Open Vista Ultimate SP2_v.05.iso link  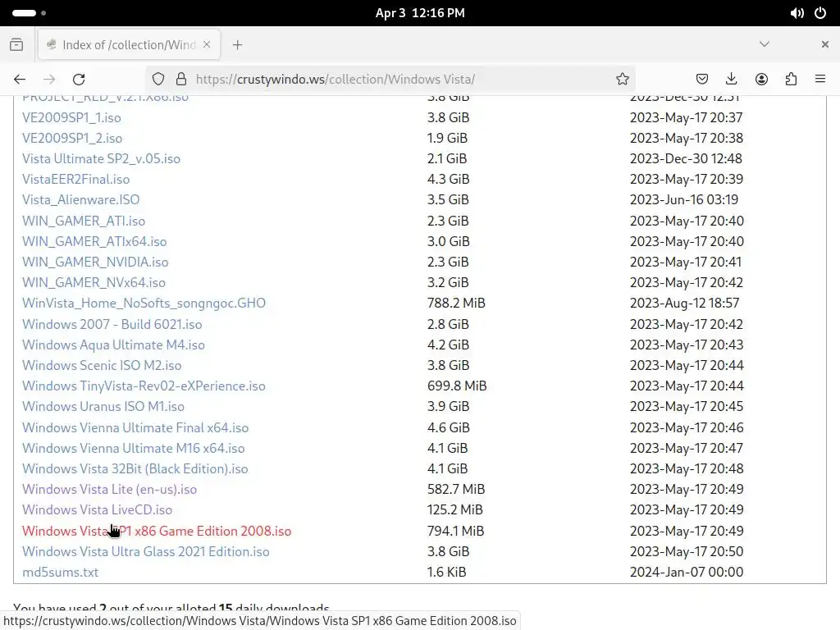pyautogui.click(x=101, y=158)
